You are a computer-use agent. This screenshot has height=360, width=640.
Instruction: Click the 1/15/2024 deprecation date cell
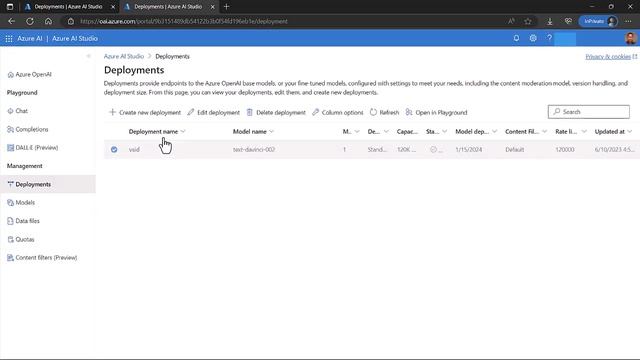pos(469,149)
